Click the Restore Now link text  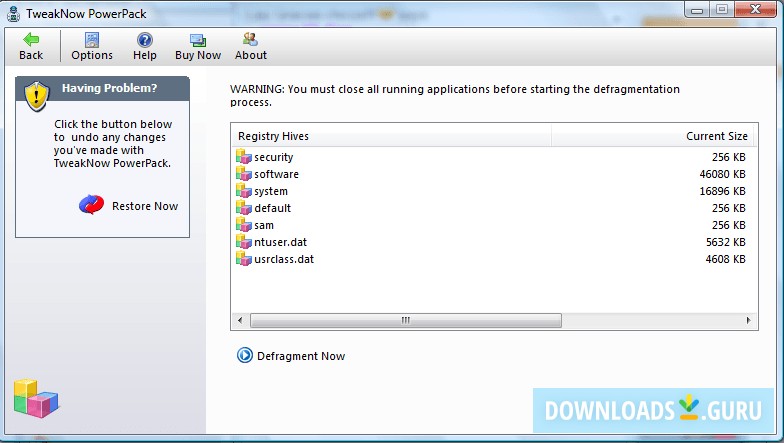(x=144, y=206)
